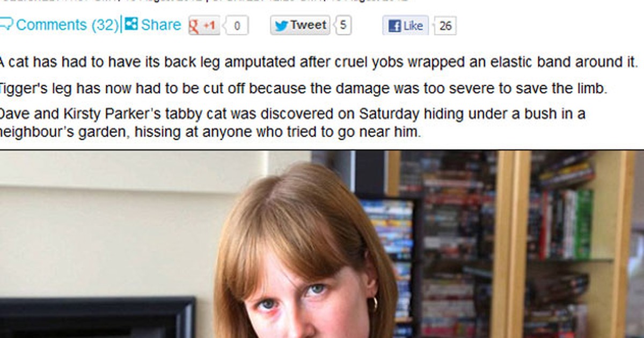Open the Share link text

161,25
